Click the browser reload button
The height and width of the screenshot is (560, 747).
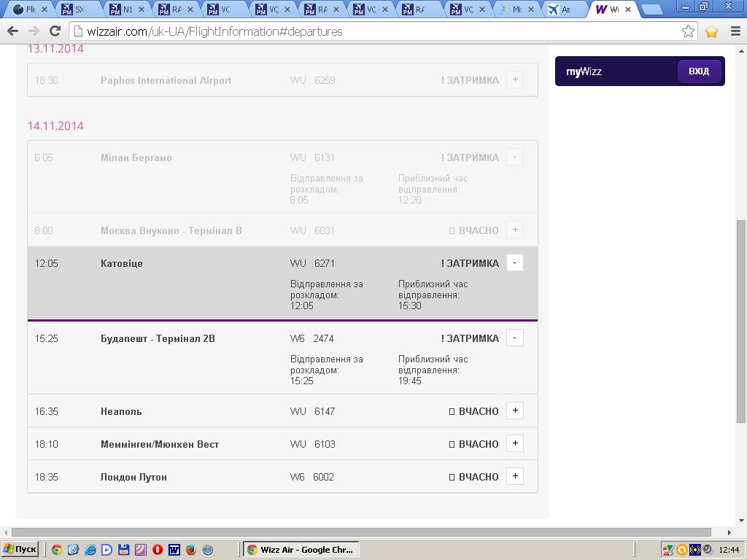click(x=55, y=31)
